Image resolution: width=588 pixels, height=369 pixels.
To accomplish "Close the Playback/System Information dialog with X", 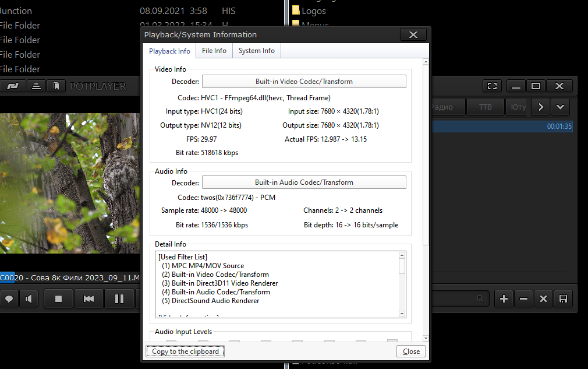I will click(x=413, y=34).
